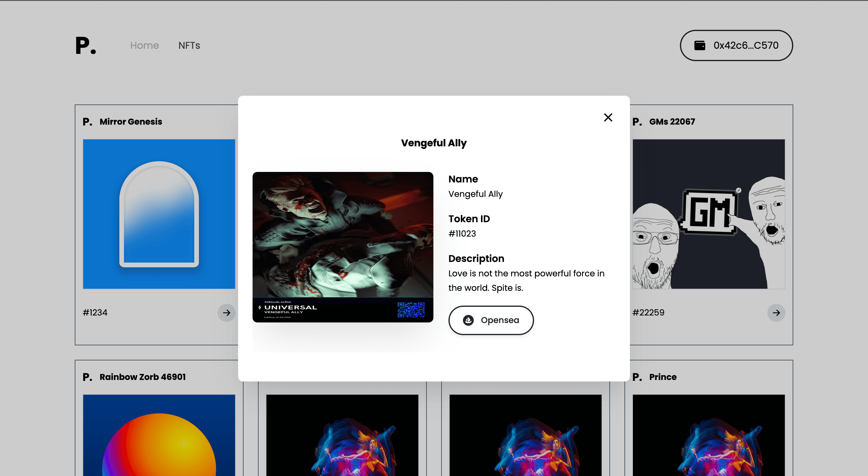Viewport: 868px width, 476px height.
Task: Select the Prince card dancer thumbnail
Action: tap(709, 435)
